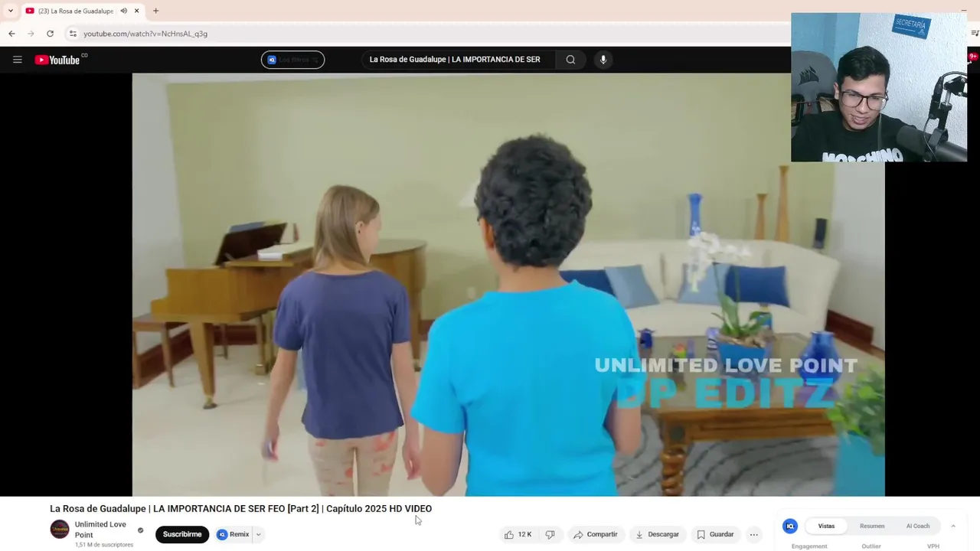Screen dimensions: 980x551
Task: Click the 1,51 M de suscriptores text
Action: pyautogui.click(x=104, y=545)
